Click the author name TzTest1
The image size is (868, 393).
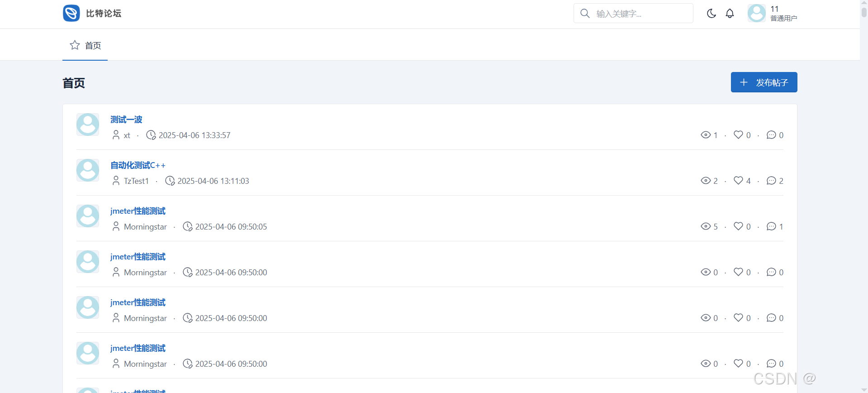click(136, 181)
